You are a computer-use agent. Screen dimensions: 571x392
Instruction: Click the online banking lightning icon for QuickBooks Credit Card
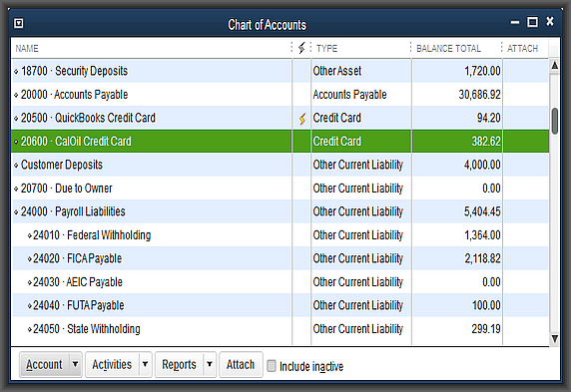click(302, 119)
